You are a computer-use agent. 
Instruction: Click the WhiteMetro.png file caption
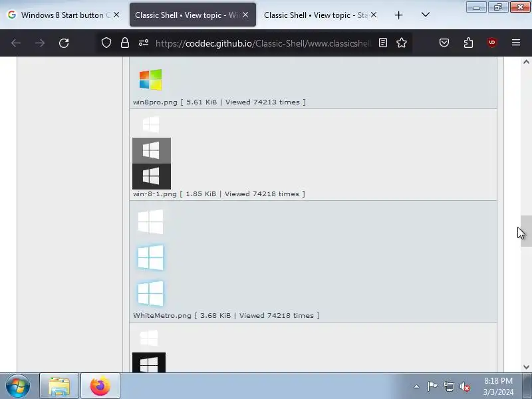(x=226, y=315)
